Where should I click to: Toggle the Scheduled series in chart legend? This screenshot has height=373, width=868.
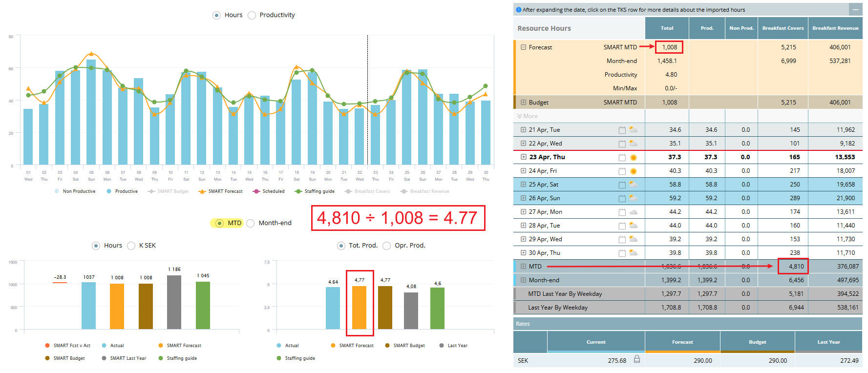pos(269,191)
